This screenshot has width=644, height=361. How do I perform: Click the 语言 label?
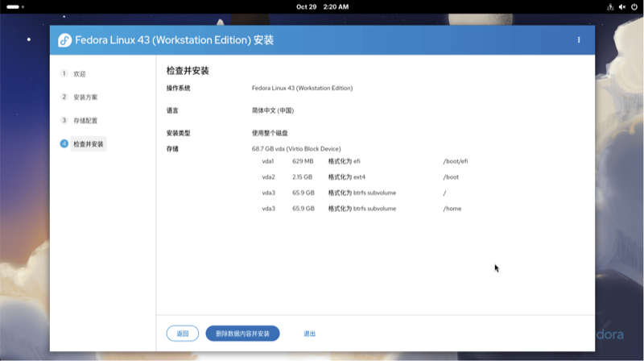pos(172,110)
